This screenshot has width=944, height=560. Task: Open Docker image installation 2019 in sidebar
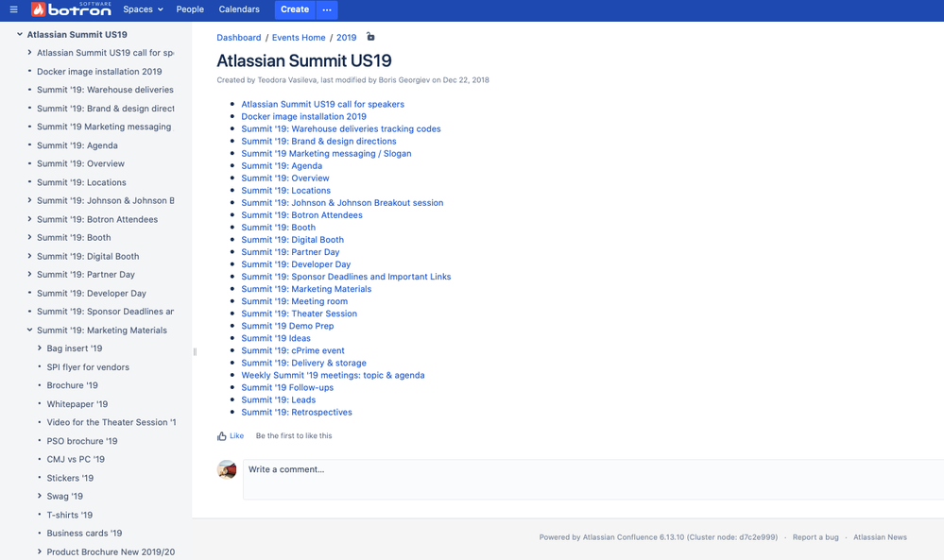[99, 72]
